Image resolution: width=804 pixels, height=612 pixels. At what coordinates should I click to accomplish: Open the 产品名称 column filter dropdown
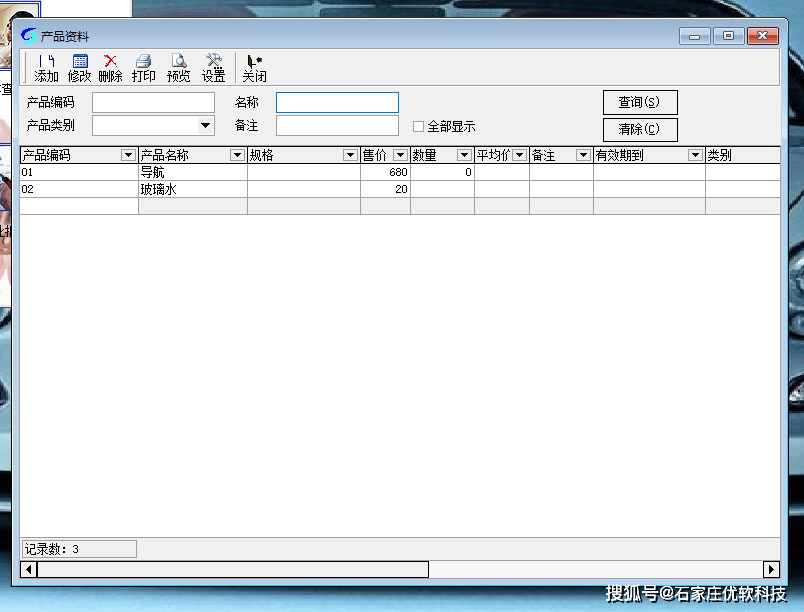pyautogui.click(x=237, y=155)
